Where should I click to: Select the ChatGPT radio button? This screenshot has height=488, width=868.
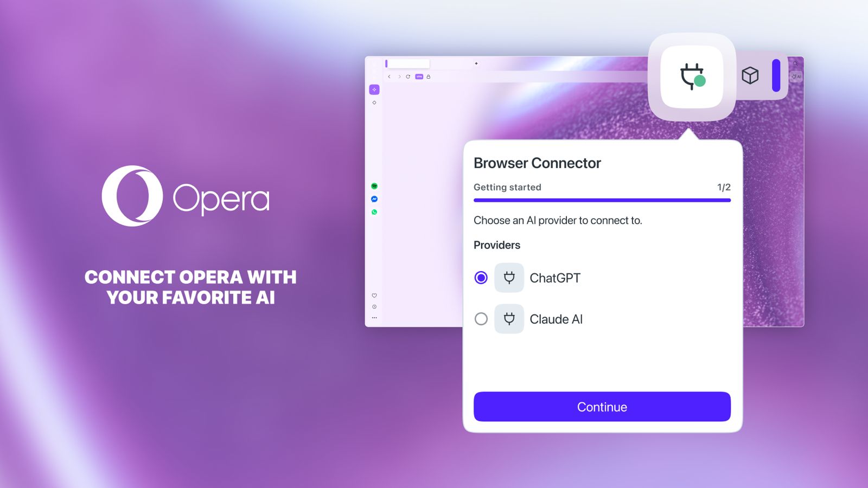pos(481,278)
